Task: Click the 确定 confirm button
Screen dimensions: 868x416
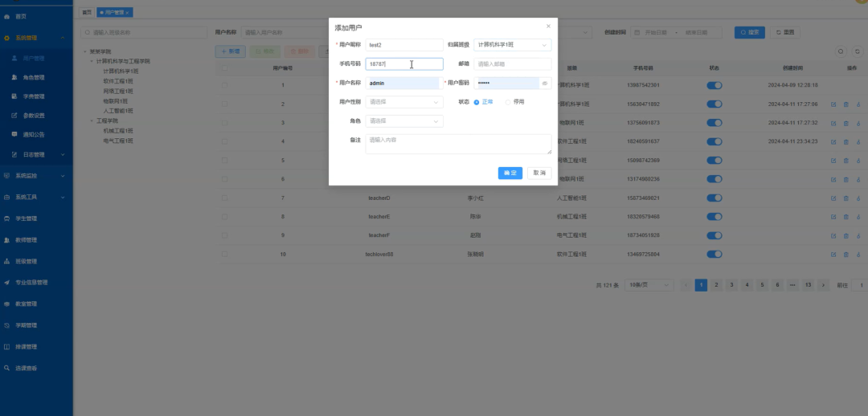Action: point(510,173)
